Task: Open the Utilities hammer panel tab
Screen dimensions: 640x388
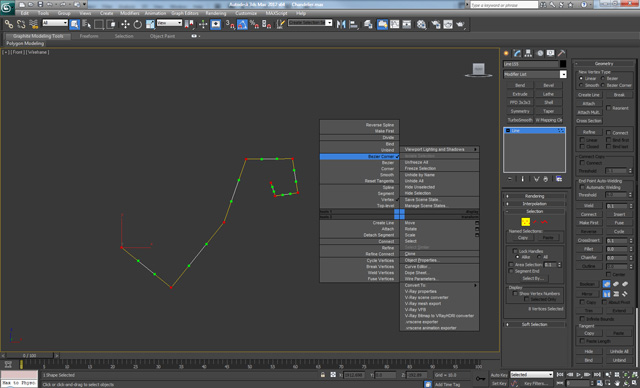Action: (562, 53)
